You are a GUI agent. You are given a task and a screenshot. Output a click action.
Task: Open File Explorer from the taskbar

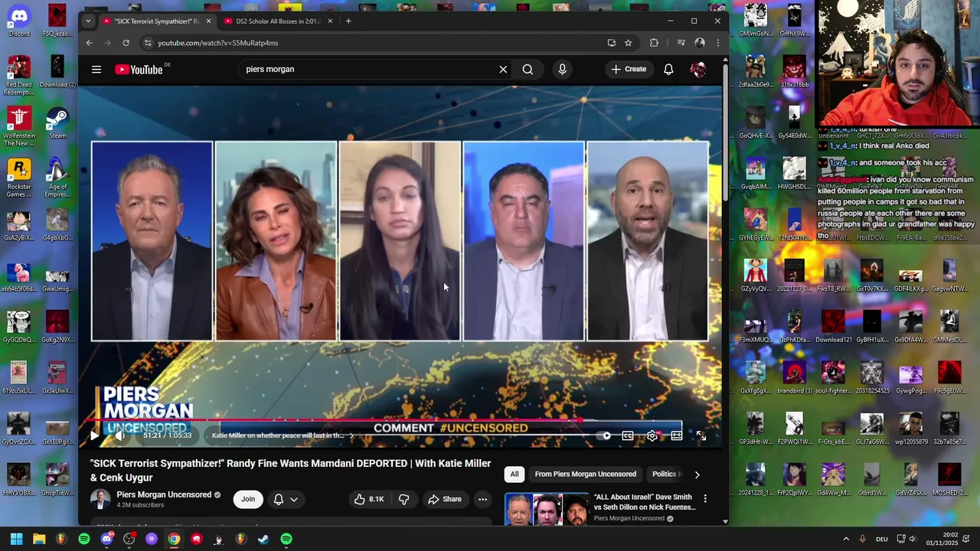[39, 539]
